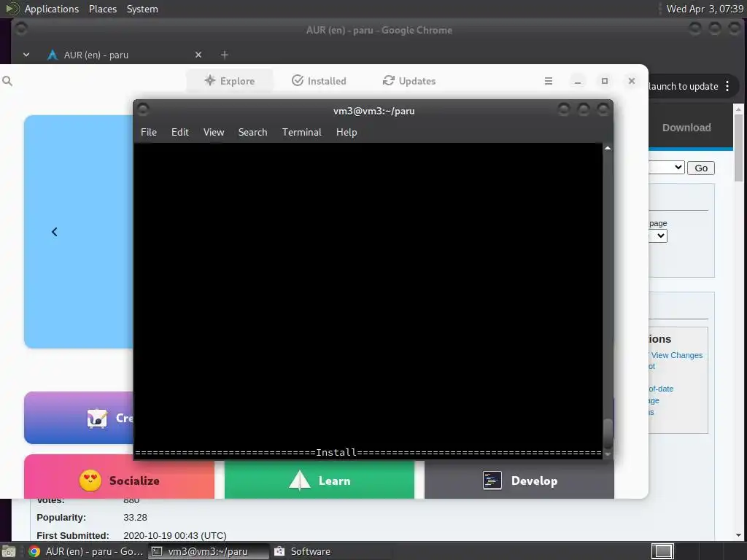Viewport: 747px width, 560px height.
Task: Click previous arrow on Software banner carousel
Action: coord(54,232)
